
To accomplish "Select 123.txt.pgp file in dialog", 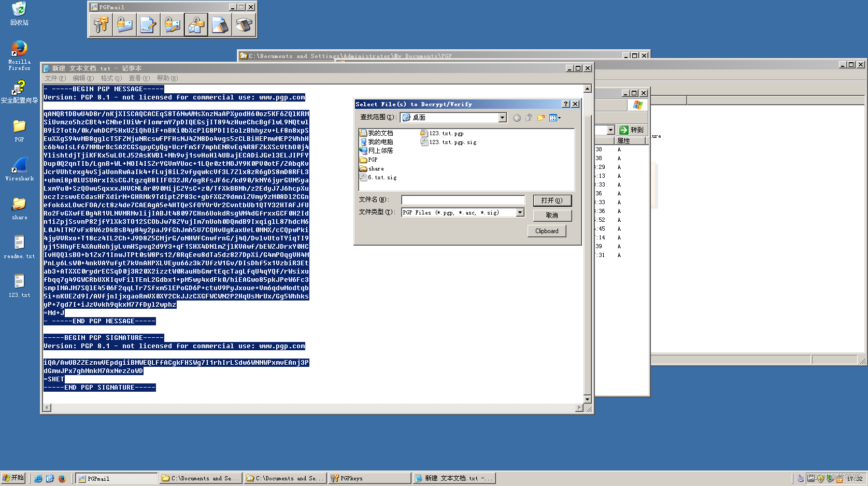I will click(x=442, y=133).
